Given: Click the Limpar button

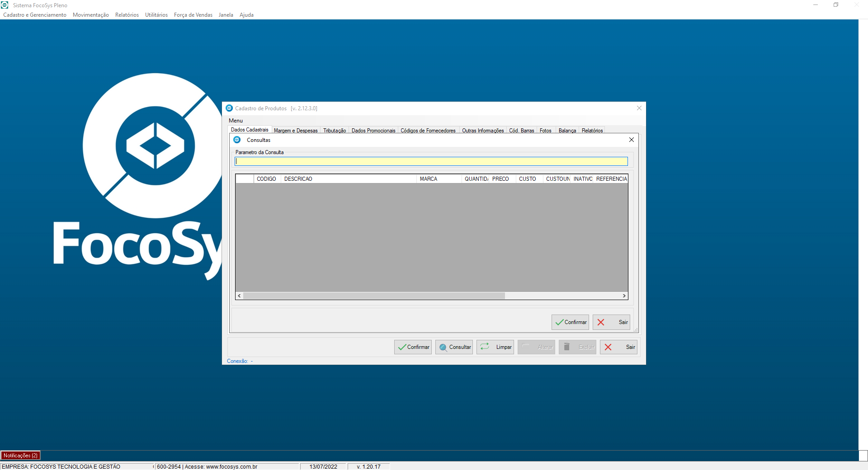Looking at the screenshot, I should [495, 347].
